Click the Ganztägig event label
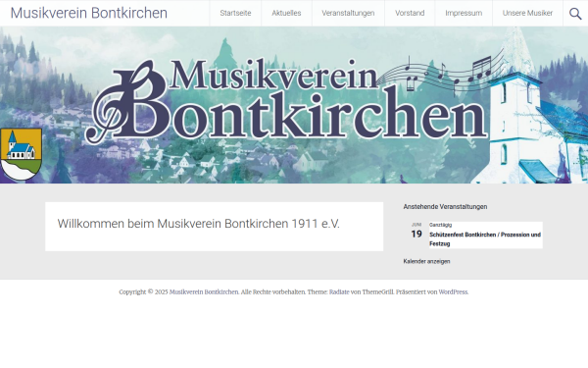This screenshot has height=368, width=588. [x=440, y=225]
